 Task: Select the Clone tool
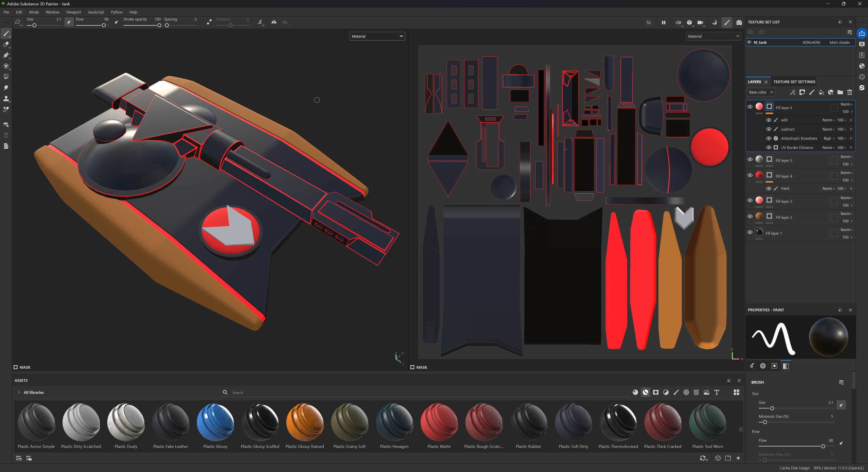point(6,99)
